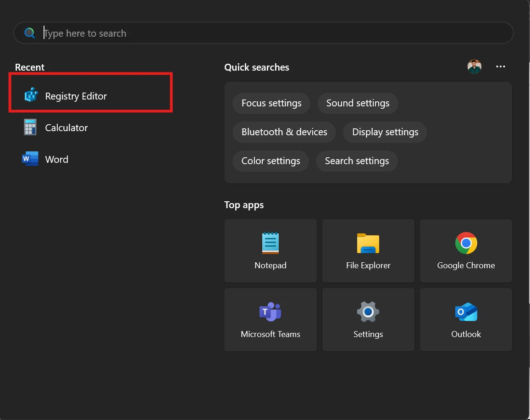Click the Settings tile label
530x420 pixels.
(368, 334)
